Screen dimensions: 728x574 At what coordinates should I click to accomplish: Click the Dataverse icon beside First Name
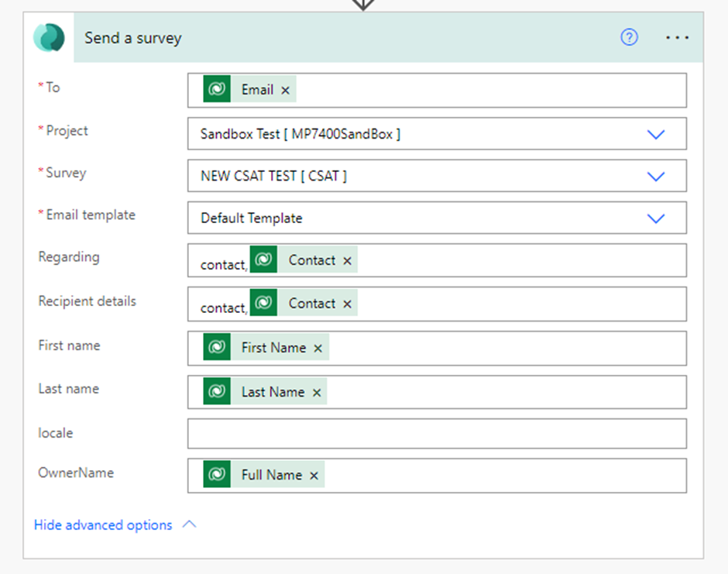[217, 346]
